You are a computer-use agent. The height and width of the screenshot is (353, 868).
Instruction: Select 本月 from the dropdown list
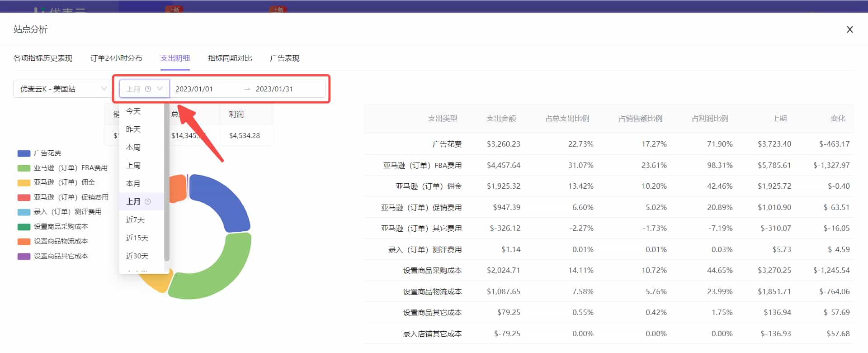(x=142, y=184)
